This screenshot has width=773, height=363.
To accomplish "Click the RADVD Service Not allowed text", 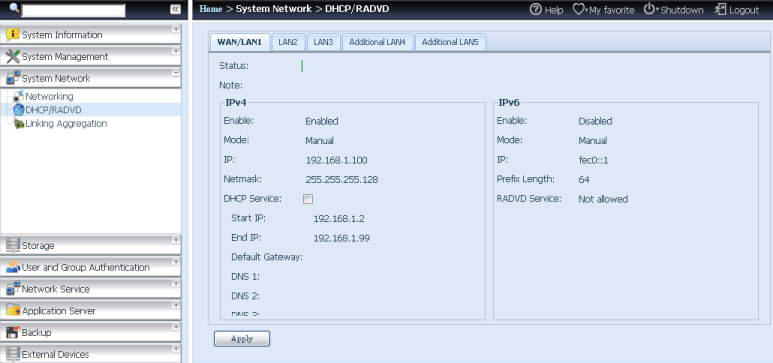I will 603,199.
